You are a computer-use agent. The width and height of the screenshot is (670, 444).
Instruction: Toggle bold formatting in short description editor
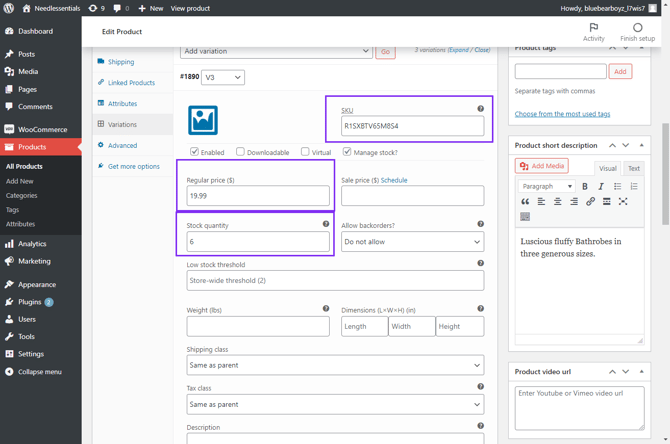click(585, 187)
